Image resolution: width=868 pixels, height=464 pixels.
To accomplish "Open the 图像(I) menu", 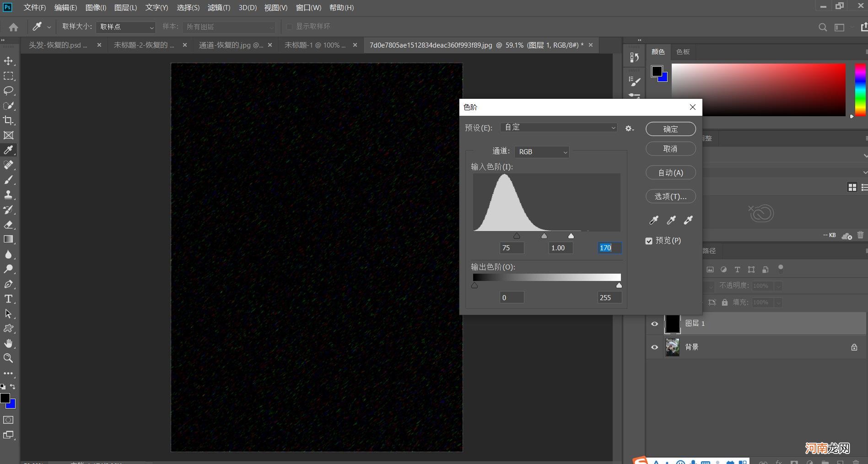I will point(96,7).
